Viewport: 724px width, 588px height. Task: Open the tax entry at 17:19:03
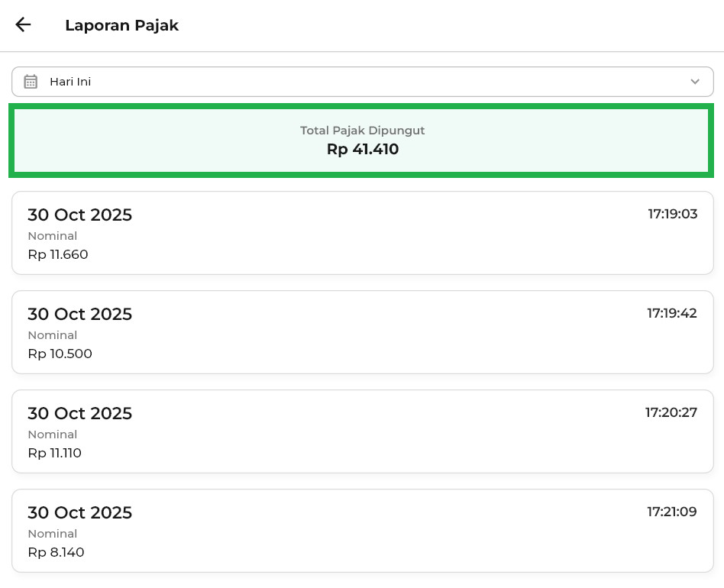coord(362,233)
